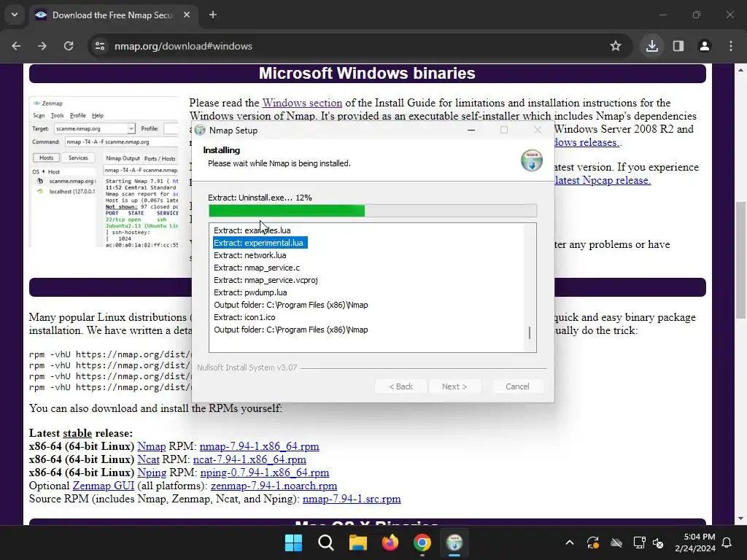This screenshot has width=747, height=560.
Task: Open the Nping link
Action: click(x=152, y=472)
